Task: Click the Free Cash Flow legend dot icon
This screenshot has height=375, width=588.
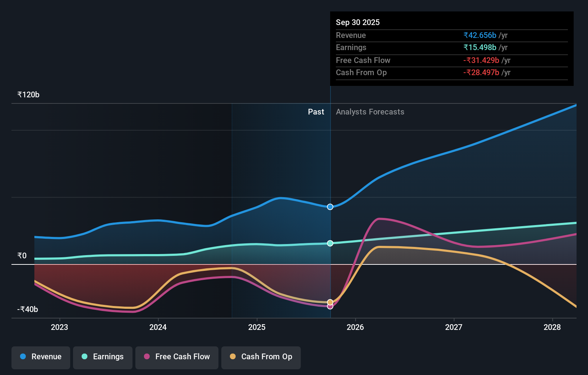Action: (x=147, y=357)
